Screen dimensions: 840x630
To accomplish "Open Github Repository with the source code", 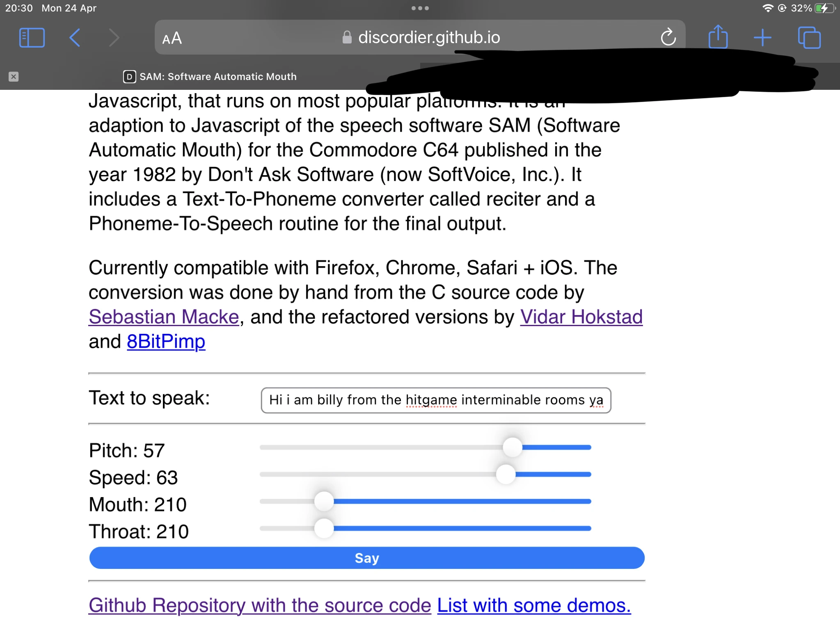I will pyautogui.click(x=260, y=605).
